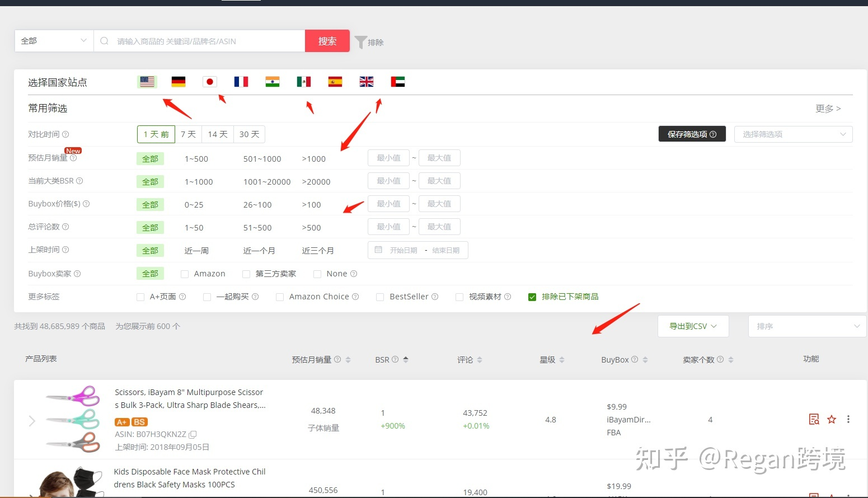Switch to the Germany site flag
The height and width of the screenshot is (498, 868).
click(x=178, y=81)
